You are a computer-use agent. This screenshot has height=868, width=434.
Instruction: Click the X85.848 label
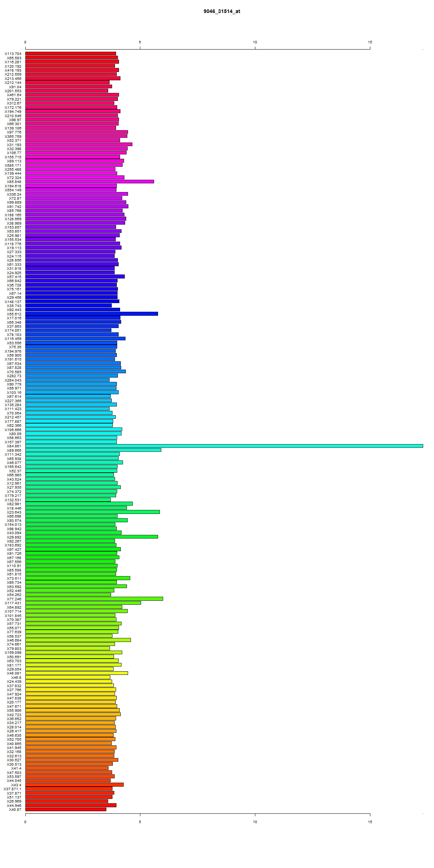tap(14, 182)
